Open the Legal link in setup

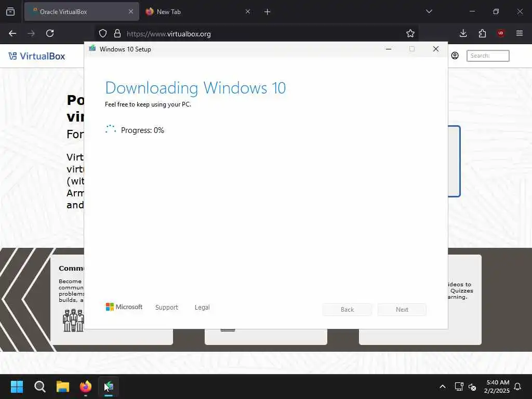(x=202, y=308)
